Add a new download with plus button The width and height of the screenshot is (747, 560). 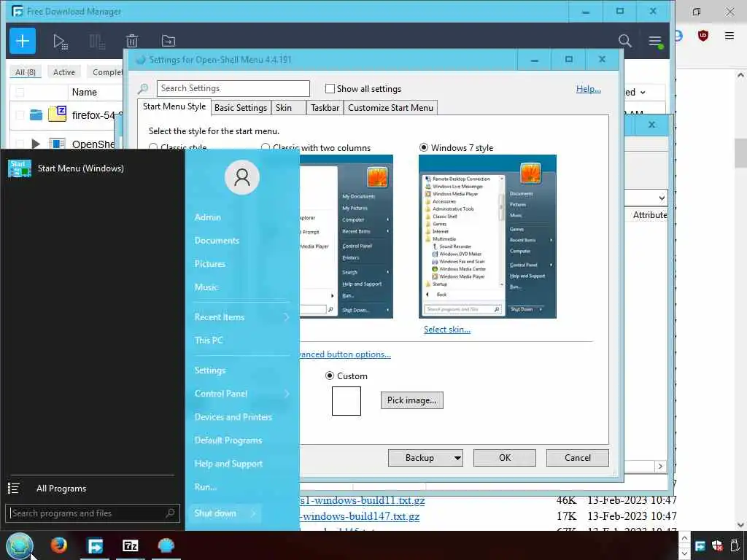pyautogui.click(x=23, y=41)
